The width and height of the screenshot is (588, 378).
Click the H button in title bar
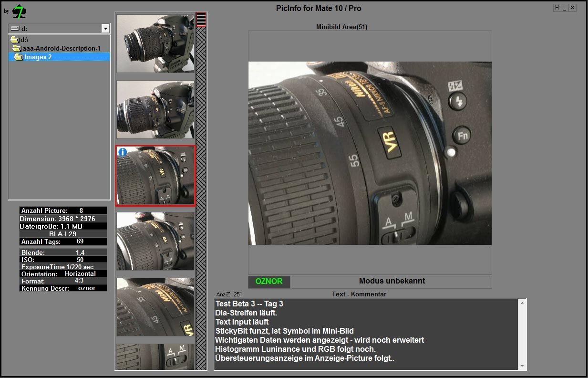pyautogui.click(x=557, y=8)
